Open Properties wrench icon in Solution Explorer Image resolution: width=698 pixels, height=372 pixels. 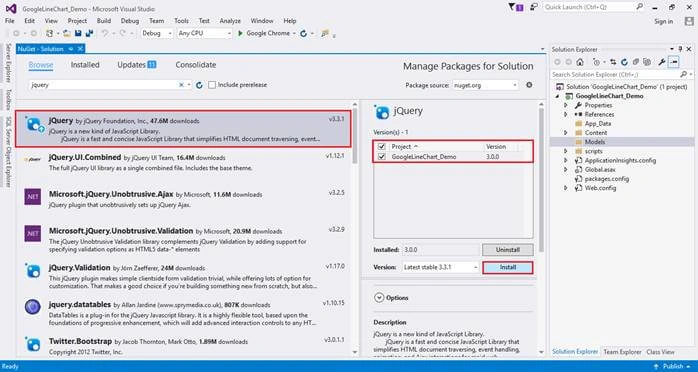click(661, 62)
